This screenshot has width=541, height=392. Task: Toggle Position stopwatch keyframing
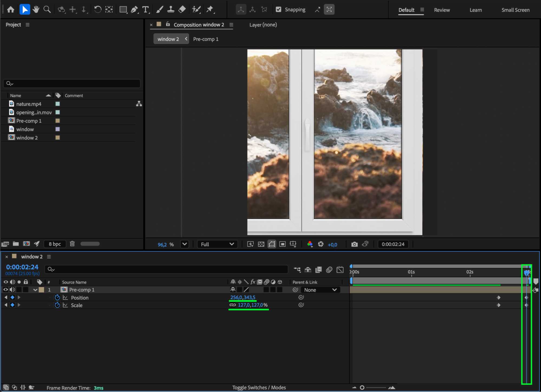tap(57, 298)
